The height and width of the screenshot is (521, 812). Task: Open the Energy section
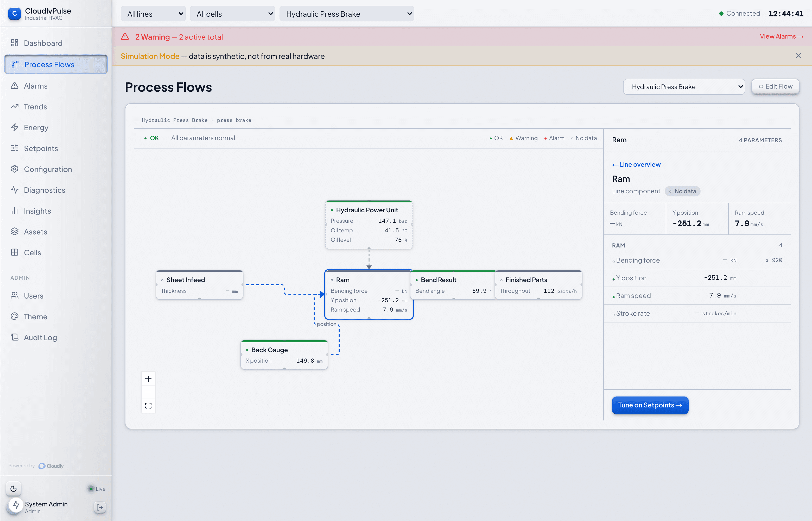point(56,128)
